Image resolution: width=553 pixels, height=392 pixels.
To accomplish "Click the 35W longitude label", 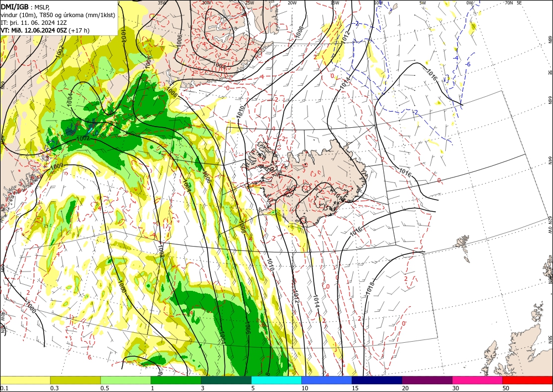I will click(162, 3).
